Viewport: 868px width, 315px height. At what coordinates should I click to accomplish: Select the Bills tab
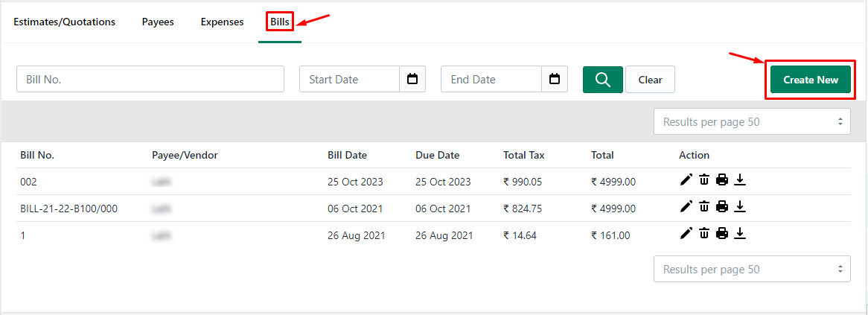pyautogui.click(x=280, y=22)
